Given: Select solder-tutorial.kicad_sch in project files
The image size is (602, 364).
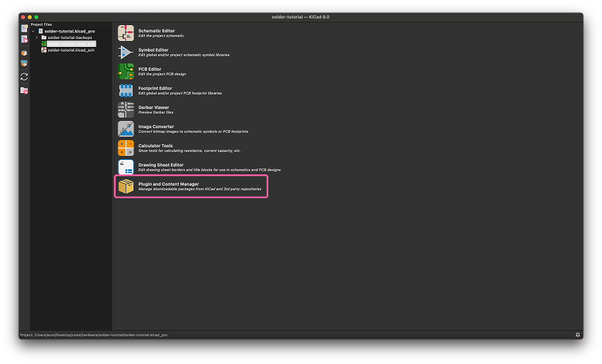Looking at the screenshot, I should pyautogui.click(x=71, y=50).
